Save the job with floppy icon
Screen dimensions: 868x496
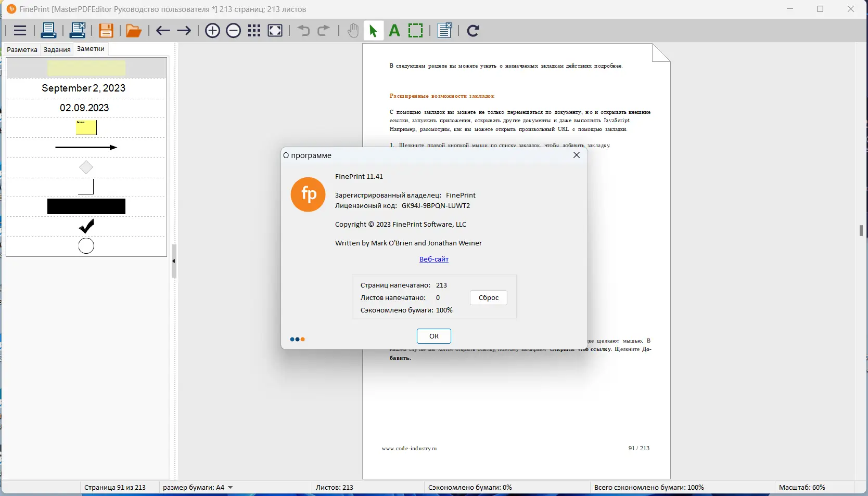tap(106, 31)
